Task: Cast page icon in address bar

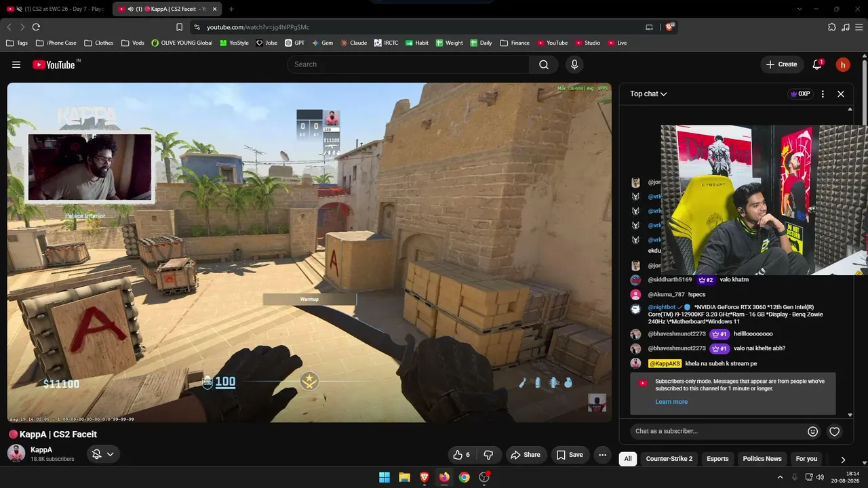Action: click(x=649, y=27)
